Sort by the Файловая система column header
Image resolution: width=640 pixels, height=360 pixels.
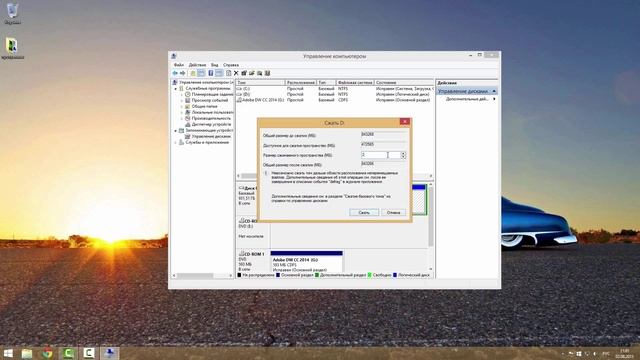[355, 82]
